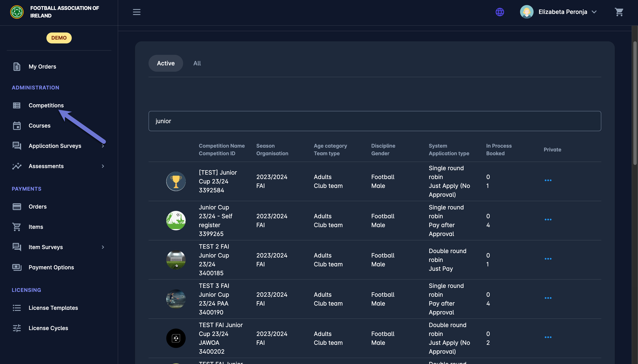
Task: Expand the Item Surveys submenu
Action: [103, 247]
